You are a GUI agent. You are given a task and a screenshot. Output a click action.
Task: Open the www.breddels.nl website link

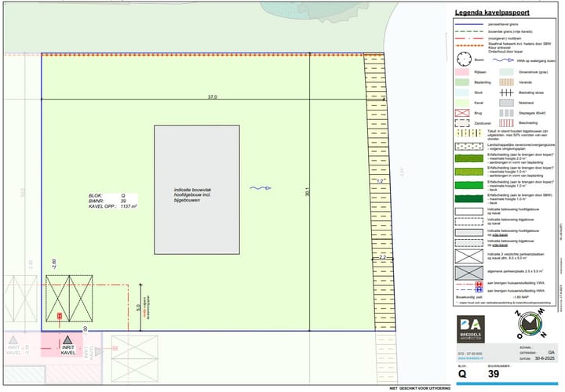(x=470, y=358)
